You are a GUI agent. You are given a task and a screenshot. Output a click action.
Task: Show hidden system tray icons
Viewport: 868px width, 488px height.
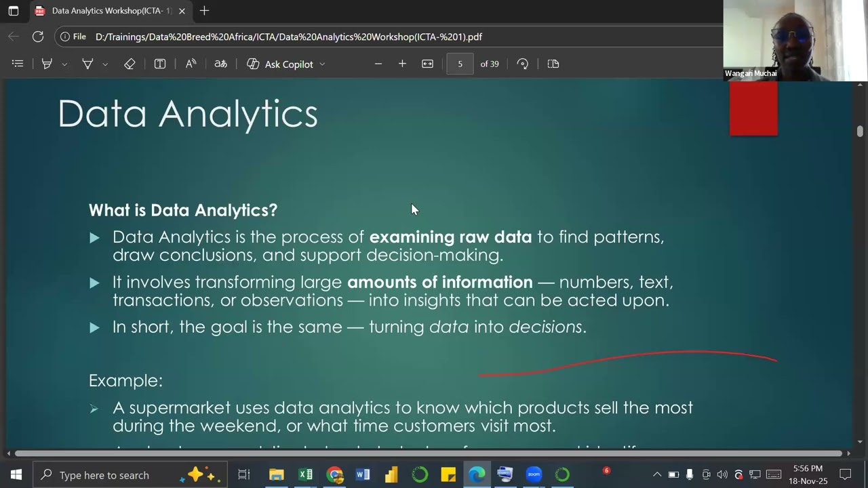pyautogui.click(x=656, y=474)
